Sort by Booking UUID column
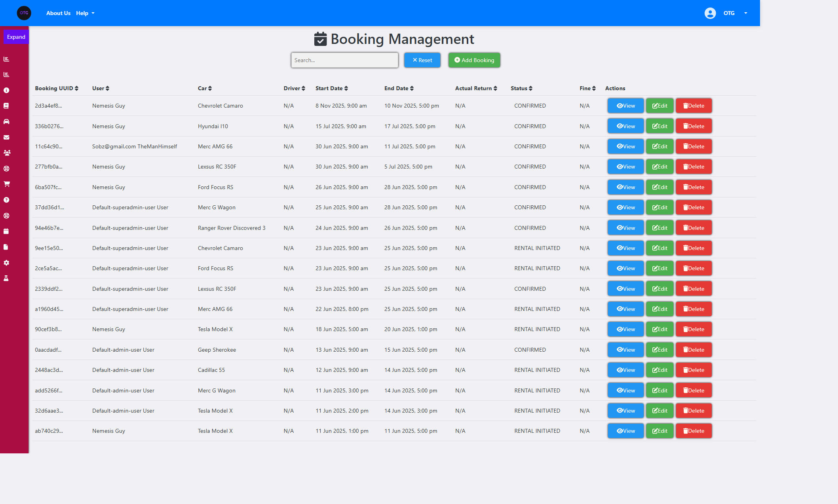 pyautogui.click(x=57, y=88)
